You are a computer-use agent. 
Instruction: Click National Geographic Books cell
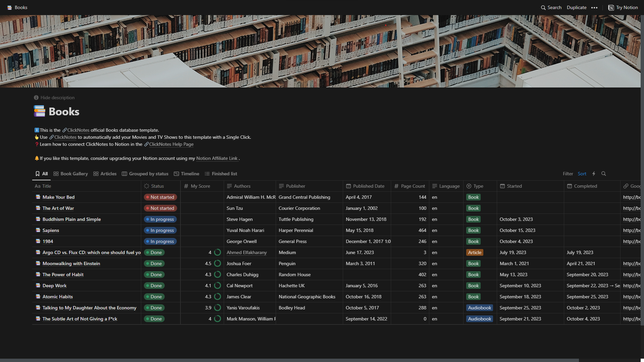tap(309, 297)
